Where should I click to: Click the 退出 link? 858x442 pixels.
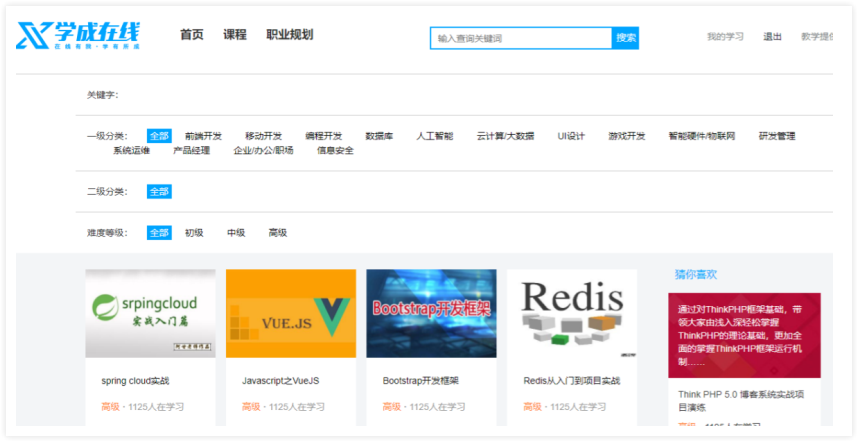click(x=772, y=37)
